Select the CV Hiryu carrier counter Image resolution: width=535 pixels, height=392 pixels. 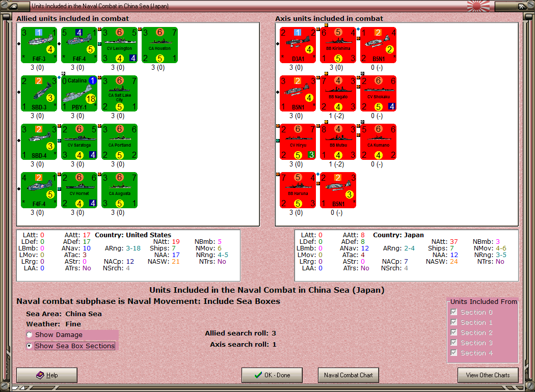(298, 142)
